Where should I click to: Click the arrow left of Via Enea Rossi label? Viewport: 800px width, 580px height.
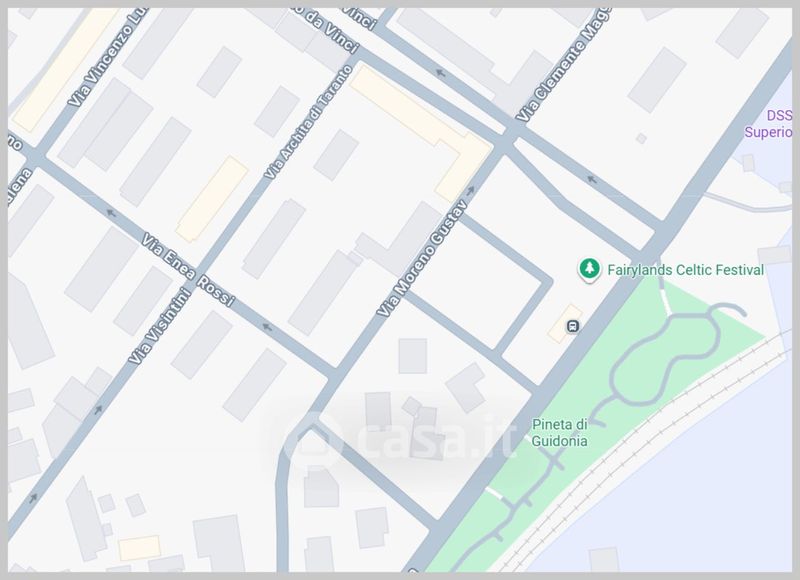click(110, 213)
